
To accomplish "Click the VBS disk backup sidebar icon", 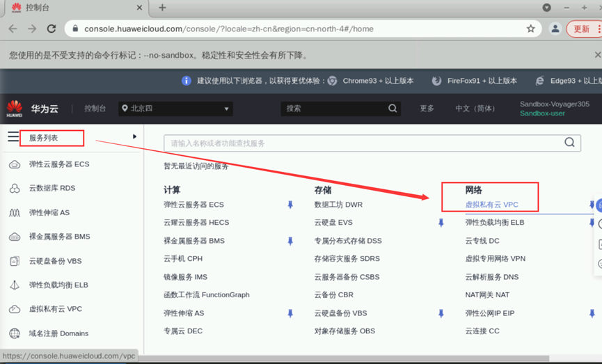I will 15,261.
